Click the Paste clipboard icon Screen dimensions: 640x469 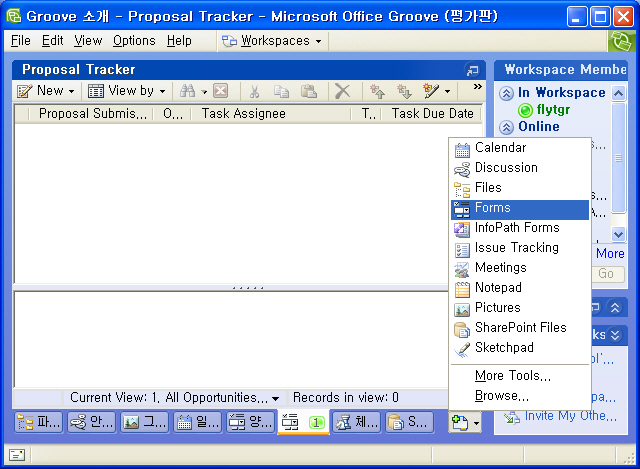pos(309,91)
